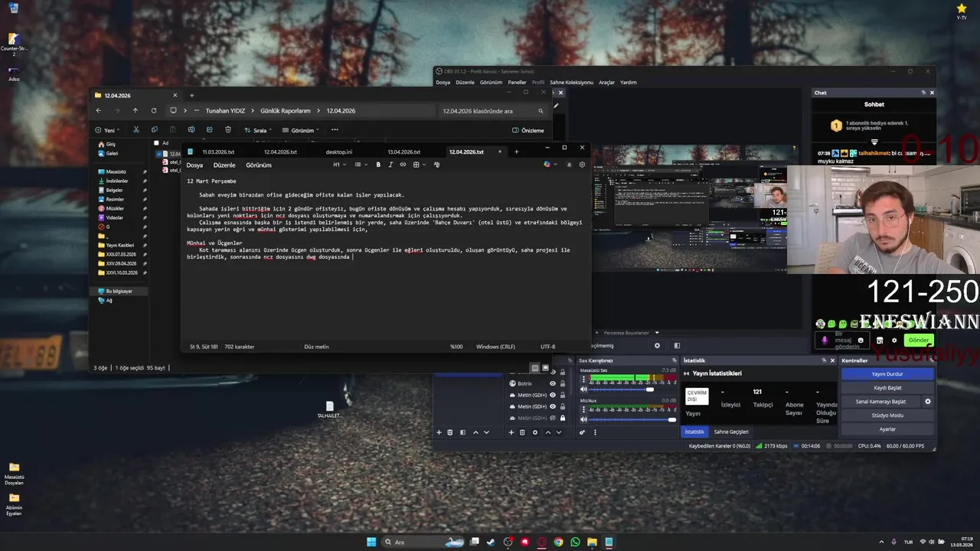Add a new Notepad tab
Screen dimensions: 980x551
tap(516, 152)
